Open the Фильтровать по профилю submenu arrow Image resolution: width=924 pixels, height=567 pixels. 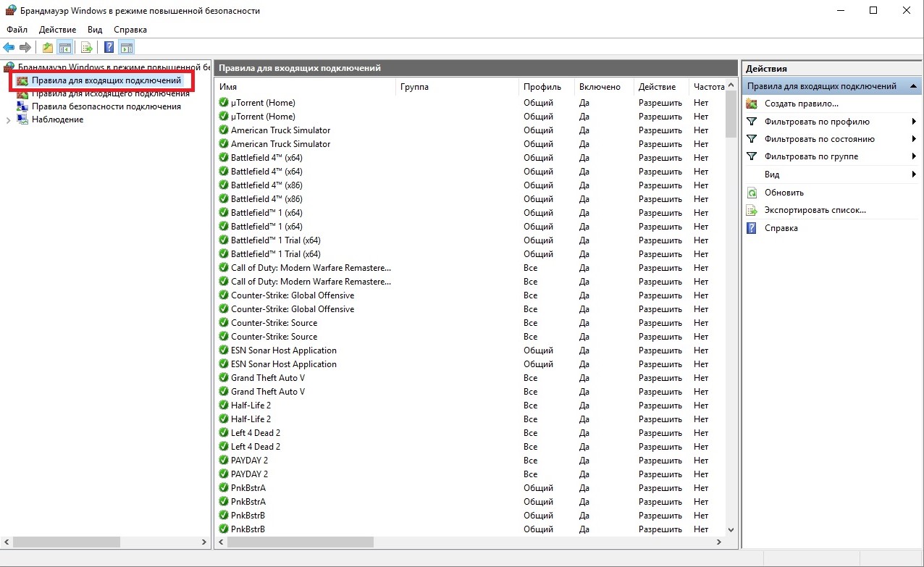(x=915, y=122)
